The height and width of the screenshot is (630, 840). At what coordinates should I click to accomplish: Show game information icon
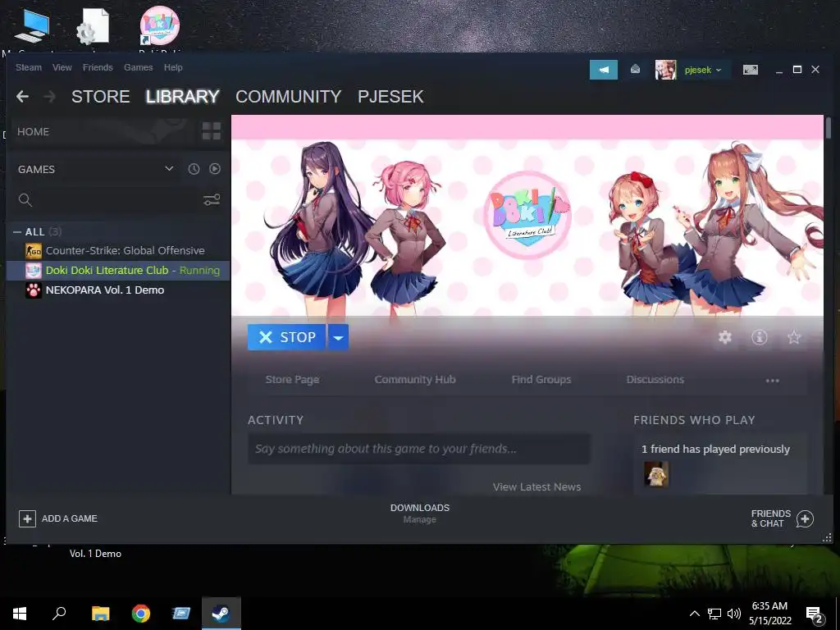point(759,337)
